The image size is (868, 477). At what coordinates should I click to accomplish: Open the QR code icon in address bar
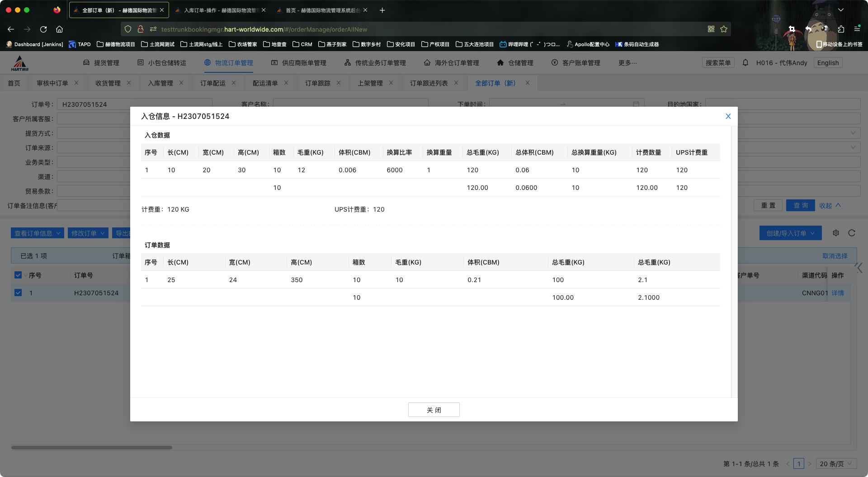point(711,29)
